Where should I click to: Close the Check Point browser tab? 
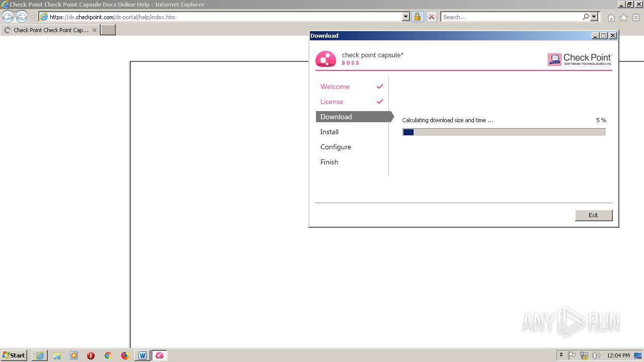tap(94, 30)
